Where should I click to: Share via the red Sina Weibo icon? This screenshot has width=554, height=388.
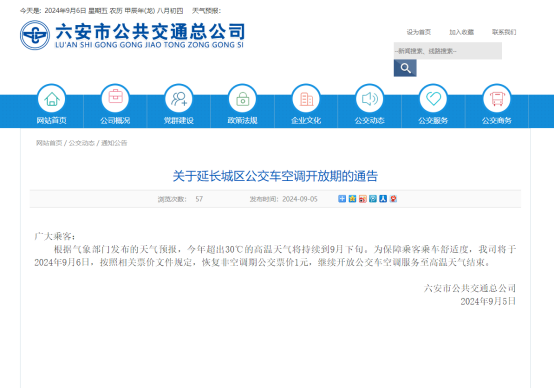point(363,199)
